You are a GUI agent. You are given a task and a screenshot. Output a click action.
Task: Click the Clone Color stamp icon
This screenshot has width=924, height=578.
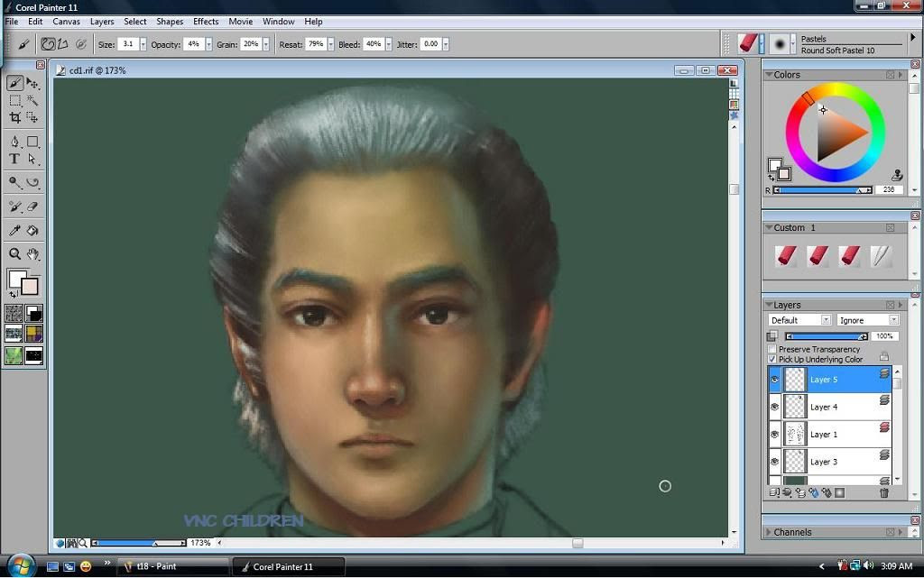point(897,176)
